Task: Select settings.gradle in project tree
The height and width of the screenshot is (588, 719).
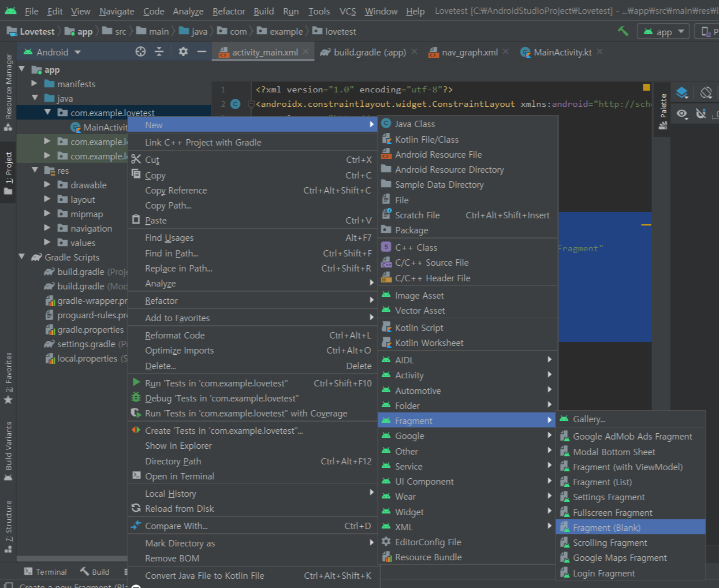Action: [86, 344]
